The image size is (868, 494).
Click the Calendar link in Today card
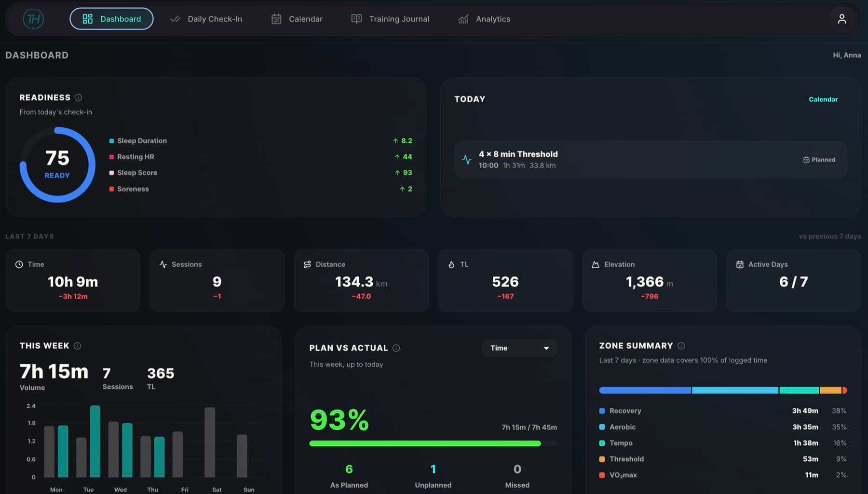pyautogui.click(x=823, y=99)
